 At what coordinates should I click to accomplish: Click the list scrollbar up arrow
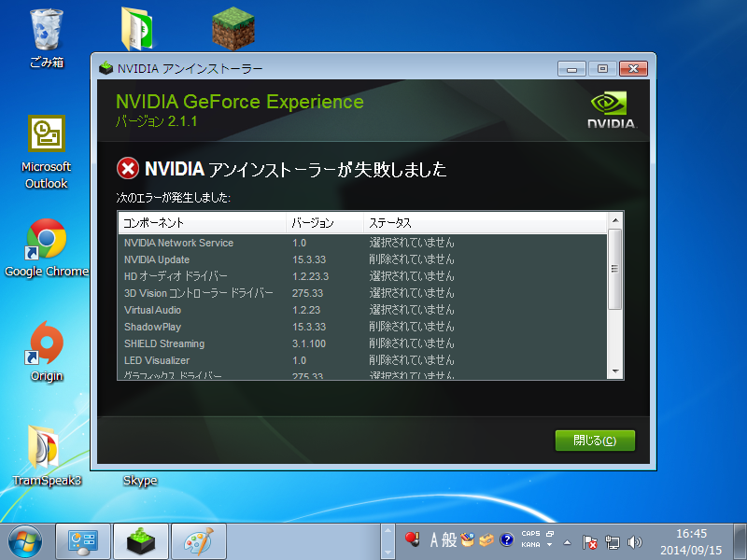pos(615,220)
